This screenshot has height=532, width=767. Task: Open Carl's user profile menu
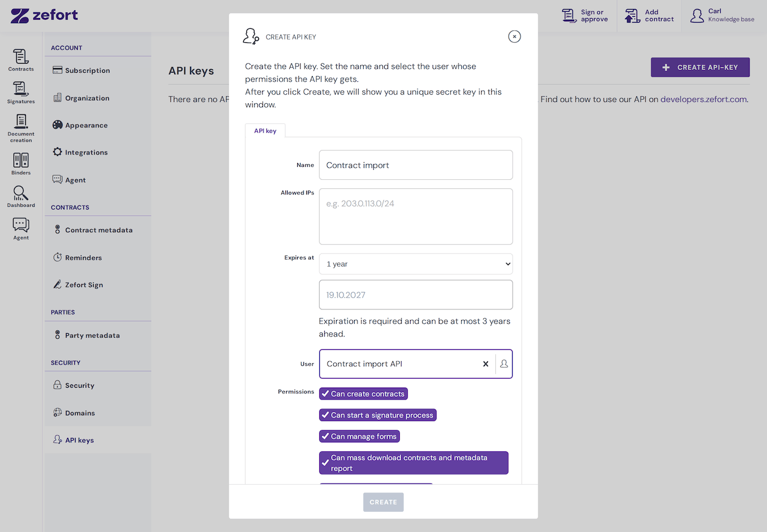722,16
